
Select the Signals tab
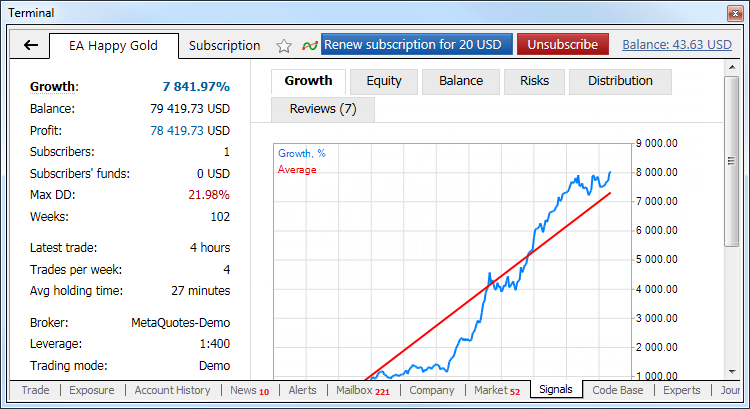[556, 389]
